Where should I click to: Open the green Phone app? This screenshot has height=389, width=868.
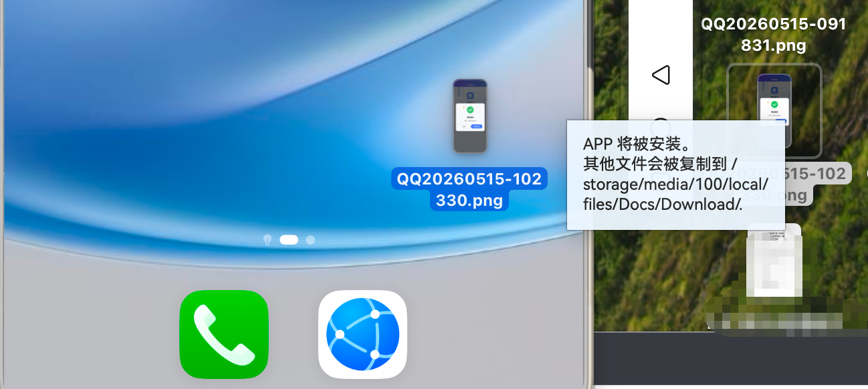click(224, 334)
